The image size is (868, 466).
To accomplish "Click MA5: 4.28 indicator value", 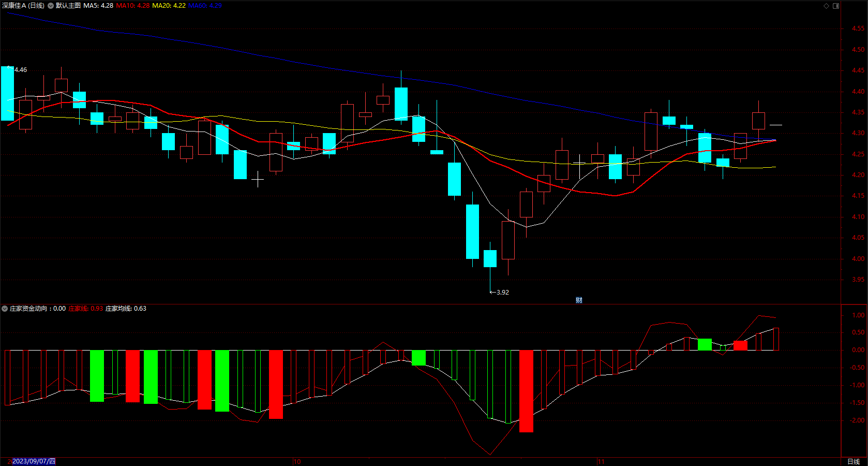I will [98, 6].
